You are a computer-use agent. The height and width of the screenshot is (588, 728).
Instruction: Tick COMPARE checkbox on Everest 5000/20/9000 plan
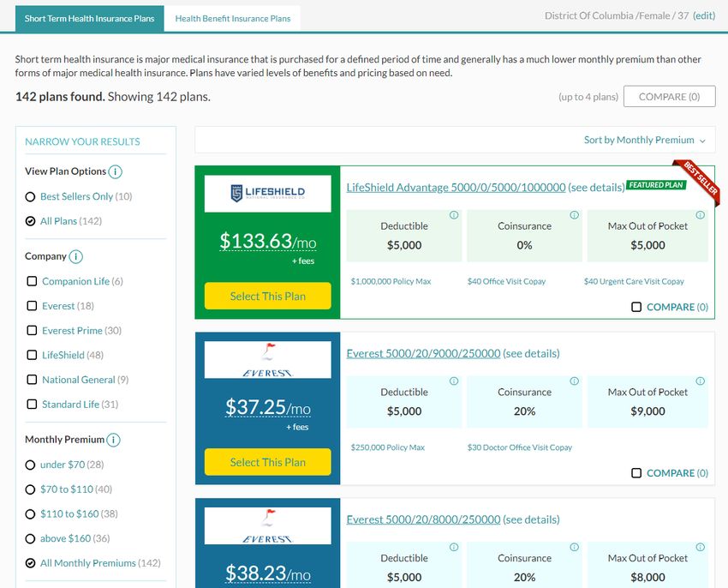click(636, 473)
